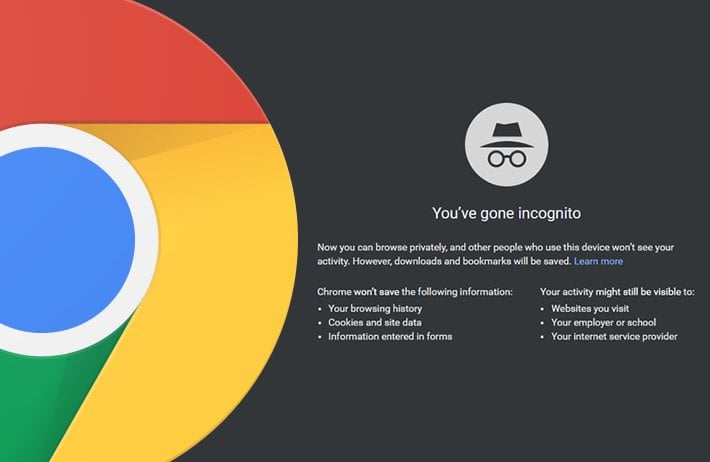Click the Now you can browse privately paragraph
The height and width of the screenshot is (462, 710).
pos(495,254)
